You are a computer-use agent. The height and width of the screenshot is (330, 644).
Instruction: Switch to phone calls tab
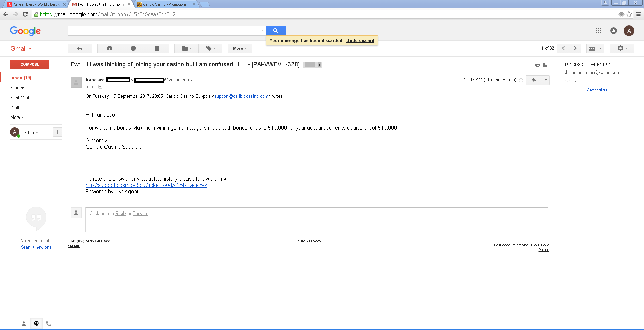pyautogui.click(x=49, y=324)
